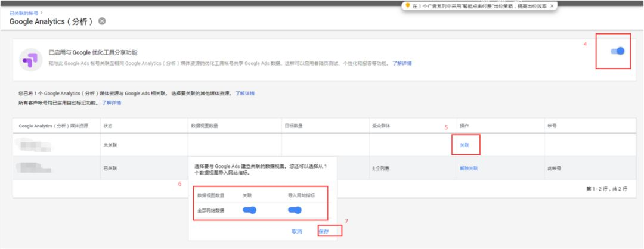Click the Google Analytics（分析）媒体资源 column header

[x=54, y=126]
